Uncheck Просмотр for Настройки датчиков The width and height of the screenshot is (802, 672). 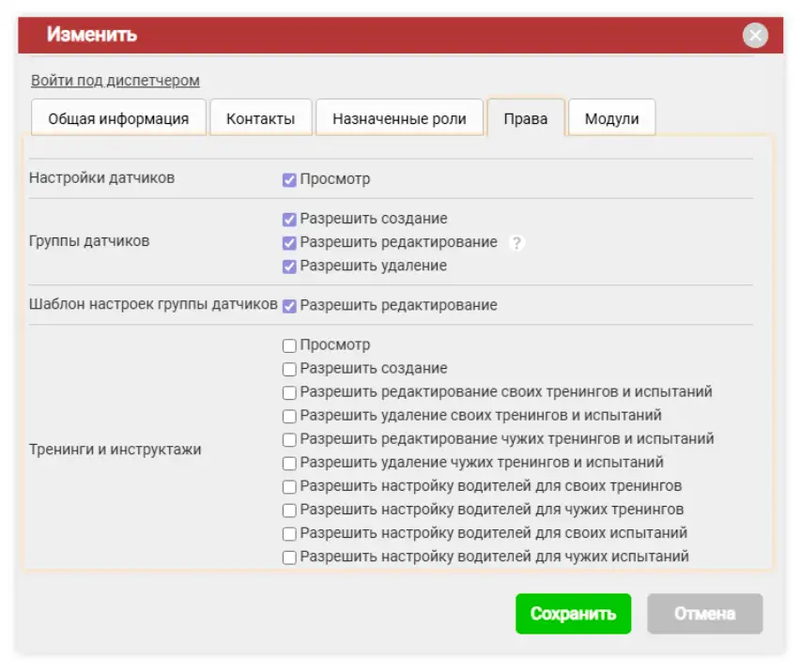289,179
